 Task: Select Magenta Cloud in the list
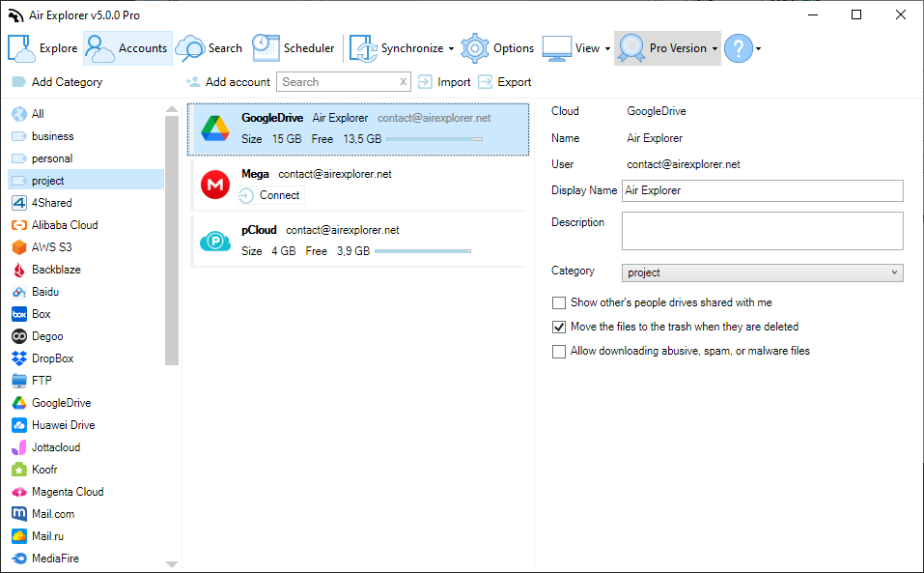click(86, 492)
